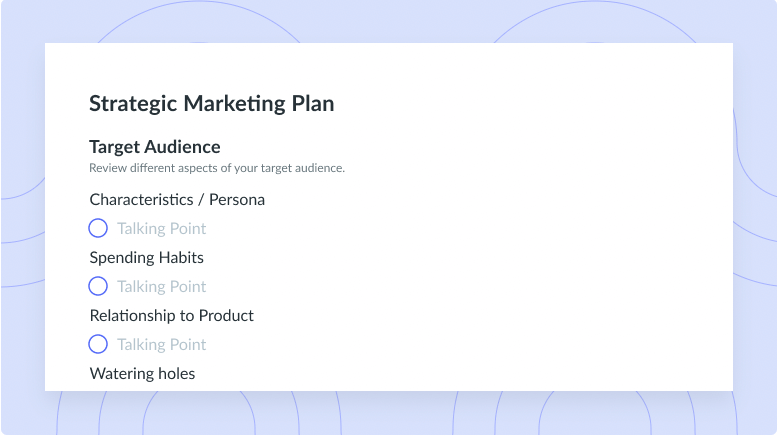Click the word Persona in the first heading

pos(237,200)
